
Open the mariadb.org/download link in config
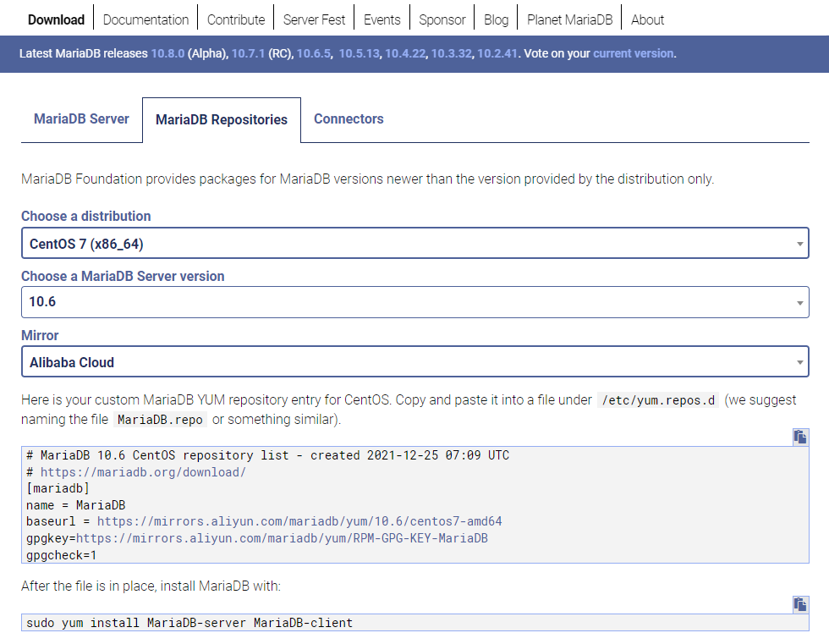(143, 472)
